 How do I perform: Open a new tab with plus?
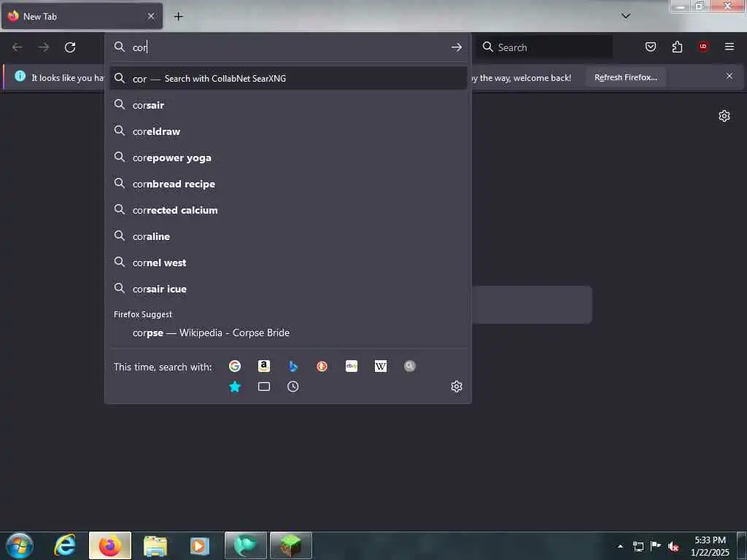[x=178, y=16]
